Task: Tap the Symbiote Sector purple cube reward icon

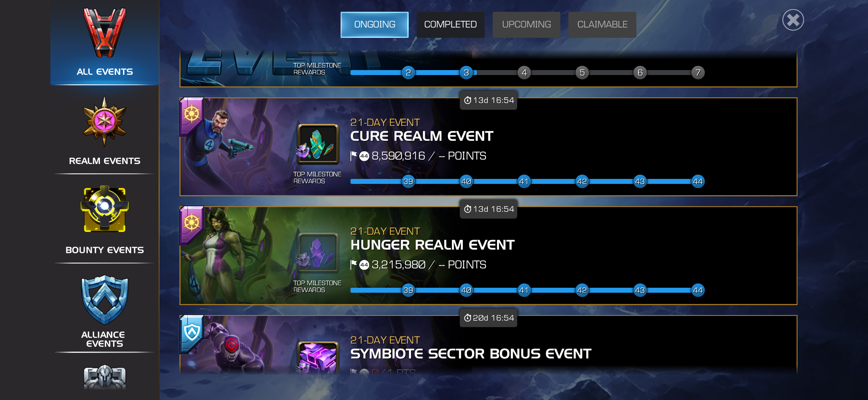Action: click(x=318, y=357)
